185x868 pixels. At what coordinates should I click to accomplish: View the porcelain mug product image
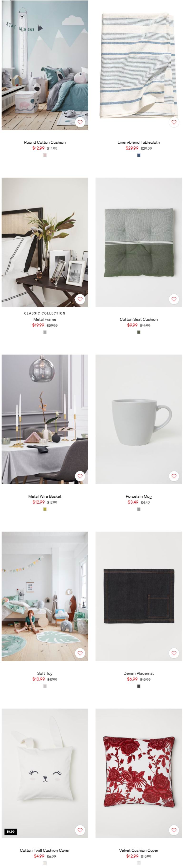[x=139, y=419]
